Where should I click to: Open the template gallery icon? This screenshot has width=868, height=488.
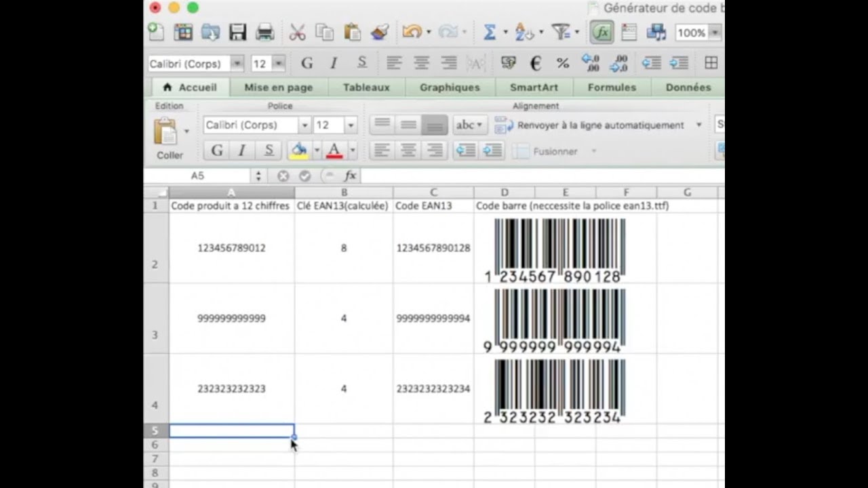[183, 32]
